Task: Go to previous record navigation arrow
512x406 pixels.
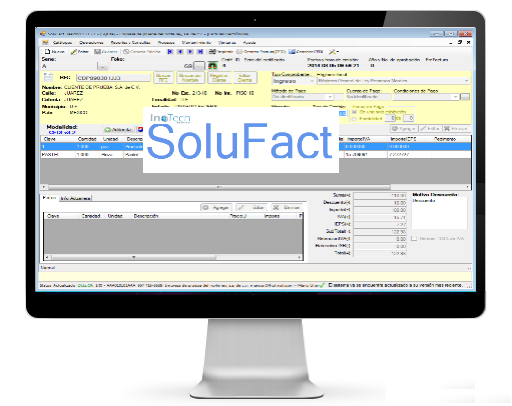Action: 180,52
